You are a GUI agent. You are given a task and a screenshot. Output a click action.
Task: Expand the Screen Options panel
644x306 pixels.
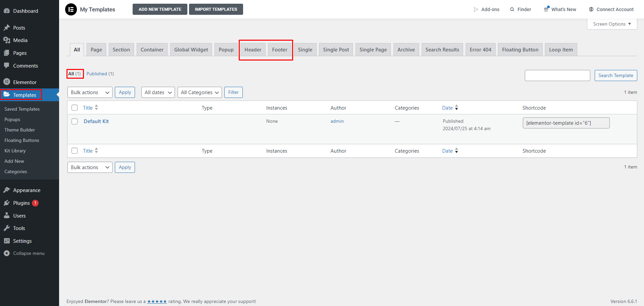click(x=611, y=24)
